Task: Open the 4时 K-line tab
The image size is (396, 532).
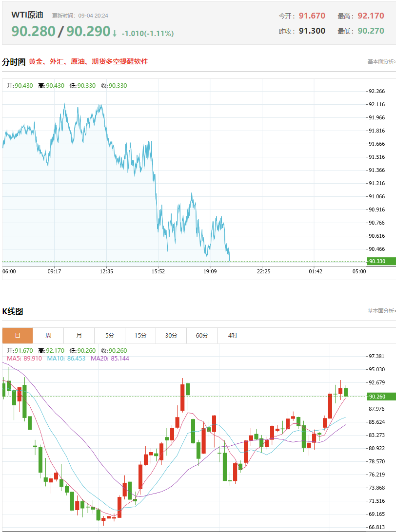Action: pos(233,336)
